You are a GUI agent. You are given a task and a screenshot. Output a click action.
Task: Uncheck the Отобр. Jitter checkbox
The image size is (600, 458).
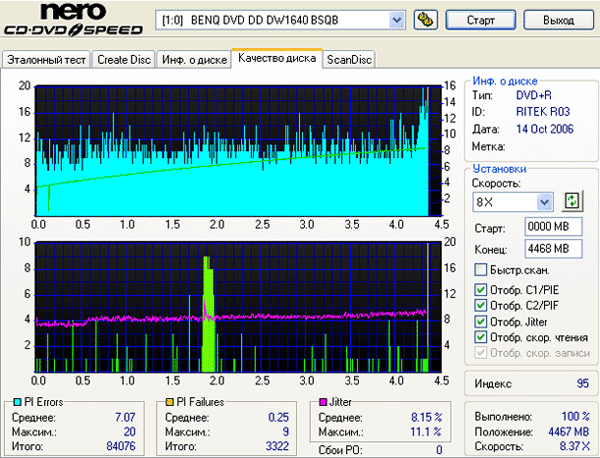(481, 322)
